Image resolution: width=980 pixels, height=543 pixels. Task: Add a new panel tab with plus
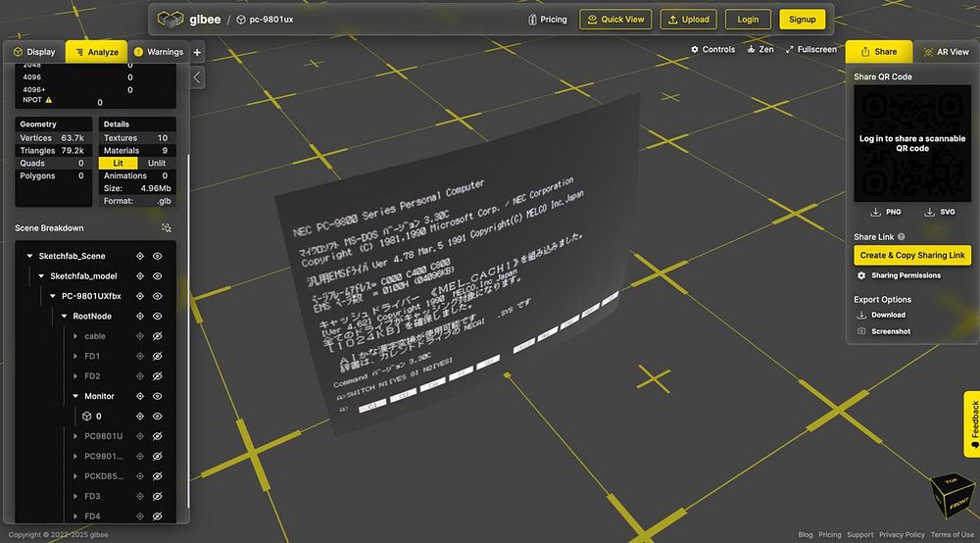point(197,53)
